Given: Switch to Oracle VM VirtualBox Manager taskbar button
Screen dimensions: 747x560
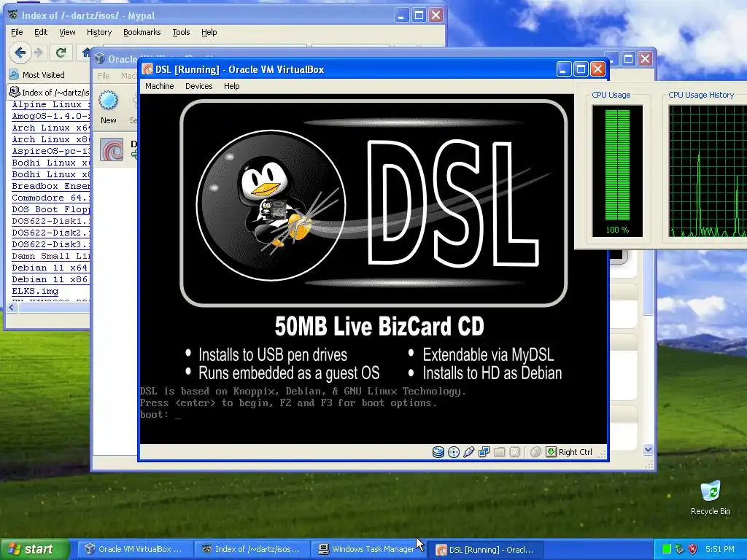Looking at the screenshot, I should (133, 550).
